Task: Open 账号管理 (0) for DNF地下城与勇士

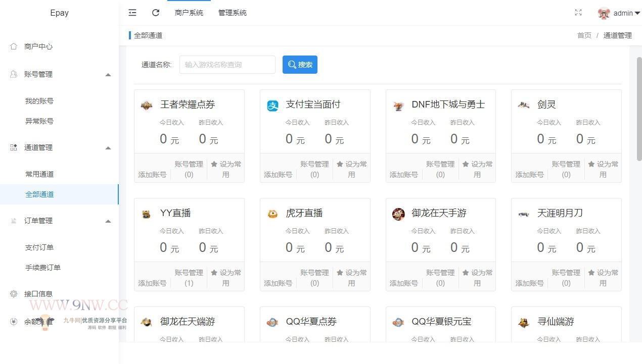Action: pos(440,169)
